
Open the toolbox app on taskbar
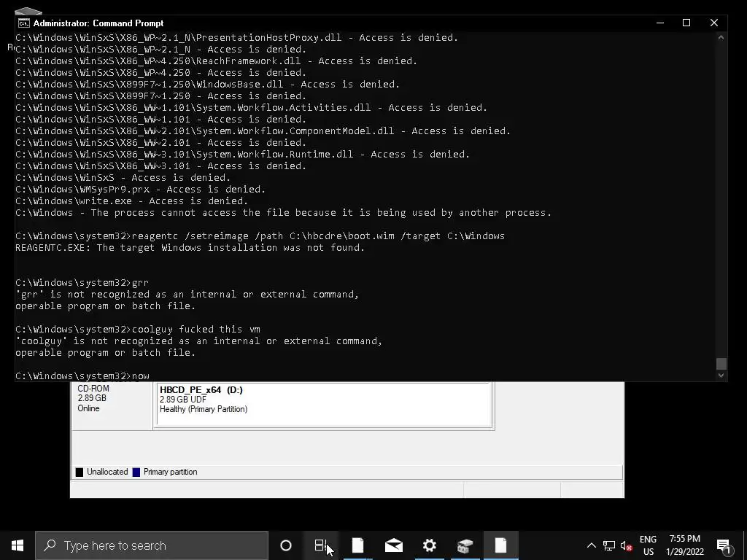[465, 545]
